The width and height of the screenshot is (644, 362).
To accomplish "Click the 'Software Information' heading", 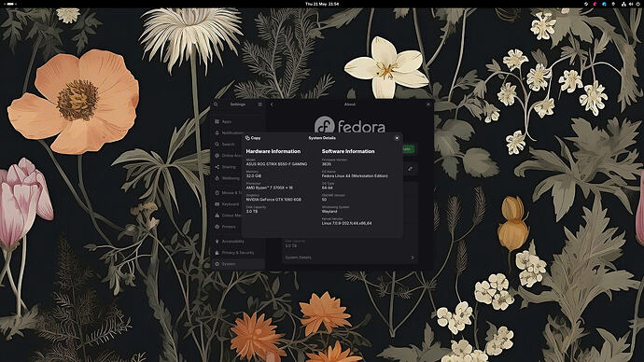I will pos(348,151).
